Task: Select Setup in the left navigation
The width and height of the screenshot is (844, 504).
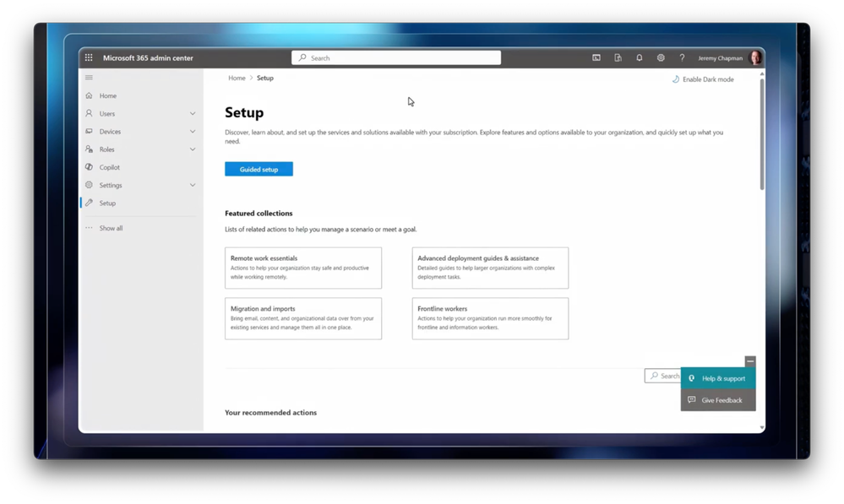Action: [x=107, y=203]
